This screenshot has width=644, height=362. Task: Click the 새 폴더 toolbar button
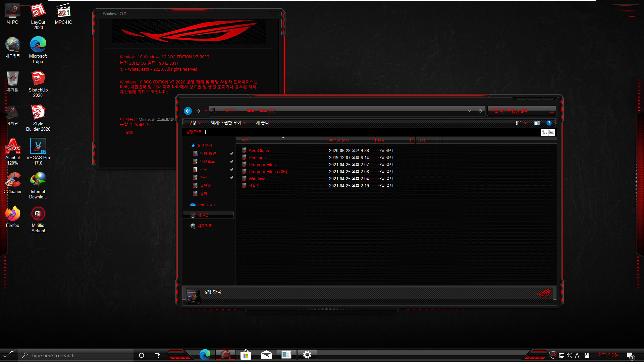(x=263, y=123)
